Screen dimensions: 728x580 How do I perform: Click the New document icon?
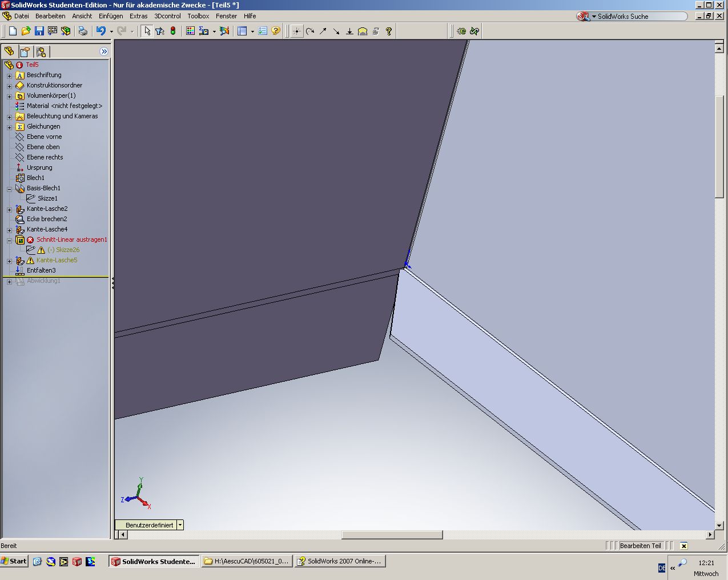click(13, 31)
